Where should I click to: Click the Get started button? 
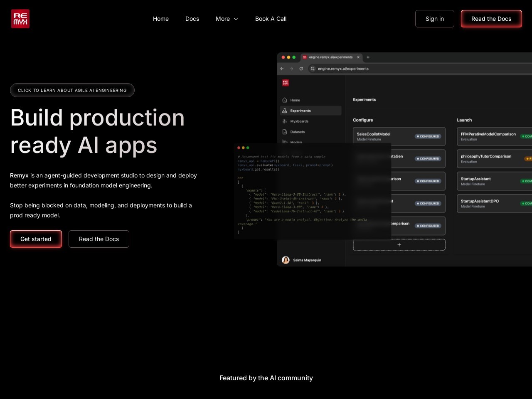point(36,239)
